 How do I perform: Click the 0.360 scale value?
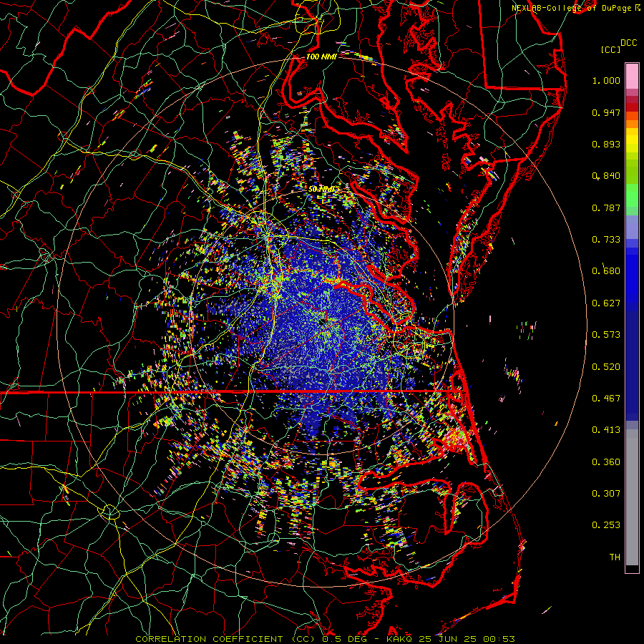coord(606,462)
